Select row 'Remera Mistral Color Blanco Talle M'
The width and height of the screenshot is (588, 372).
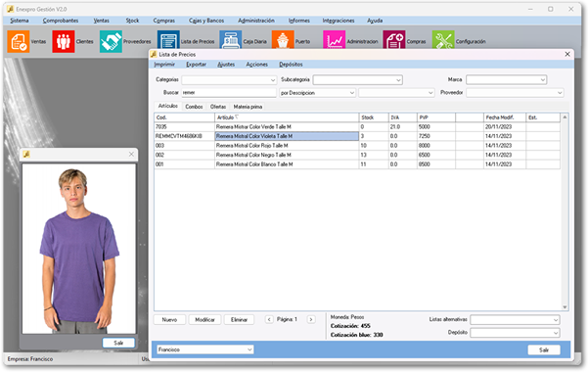[x=357, y=164]
